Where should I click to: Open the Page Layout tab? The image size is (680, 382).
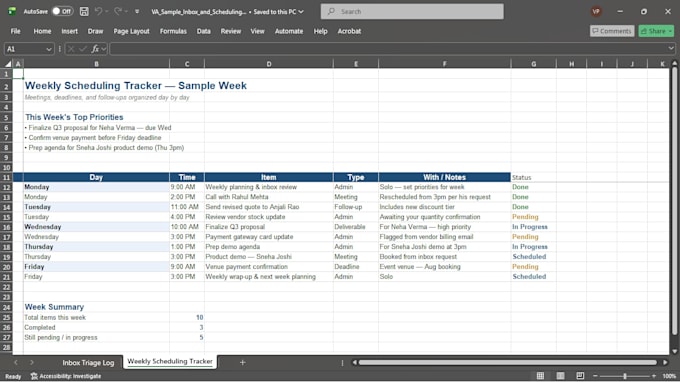click(131, 31)
